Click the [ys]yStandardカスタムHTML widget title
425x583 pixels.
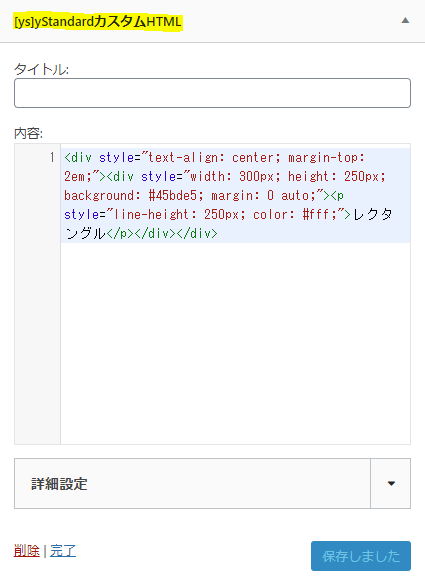(98, 22)
